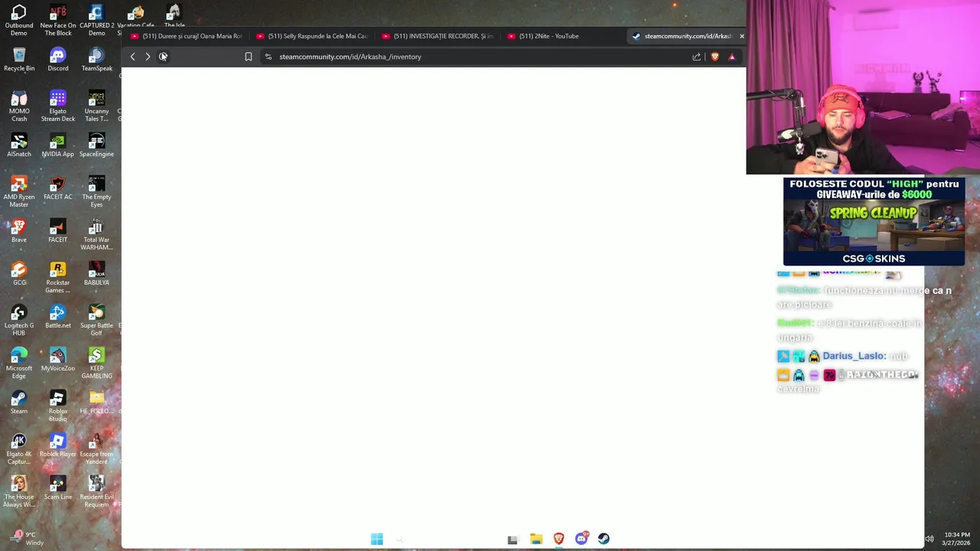The width and height of the screenshot is (980, 551).
Task: Open site settings icon in address bar
Action: point(268,57)
